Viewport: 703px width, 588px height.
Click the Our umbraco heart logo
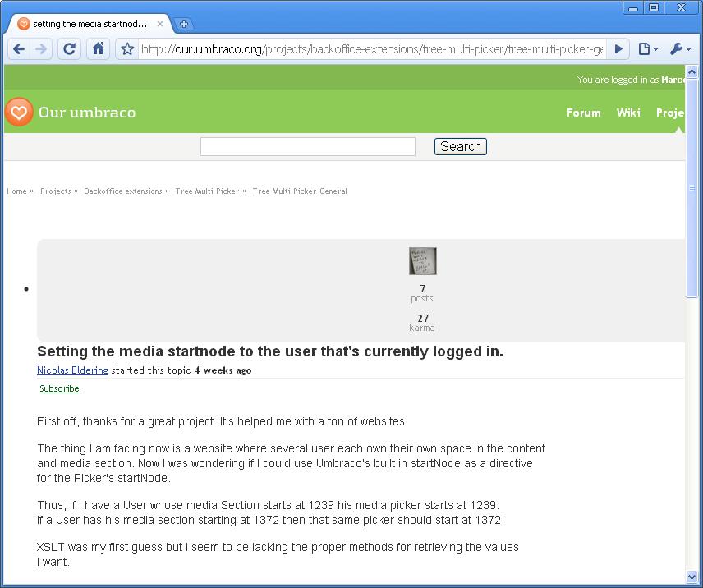[x=19, y=112]
